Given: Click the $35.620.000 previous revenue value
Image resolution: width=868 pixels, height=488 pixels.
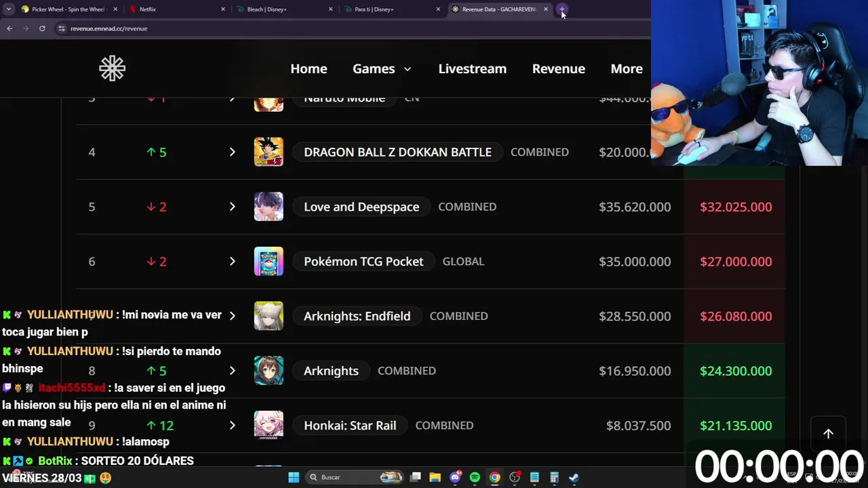Looking at the screenshot, I should 635,207.
